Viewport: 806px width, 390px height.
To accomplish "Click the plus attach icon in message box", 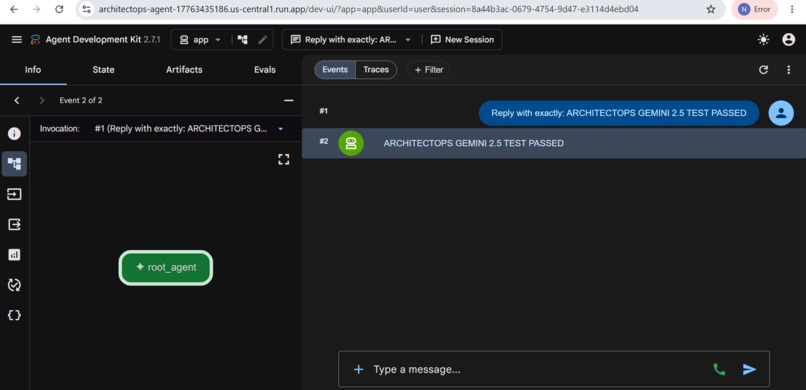I will coord(358,369).
